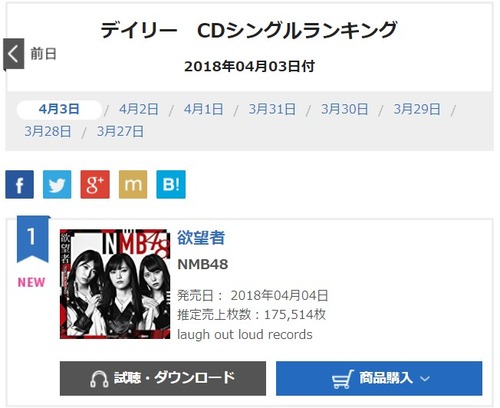Open the 欲望者 single title link
Screen dimensions: 500x408
(201, 238)
